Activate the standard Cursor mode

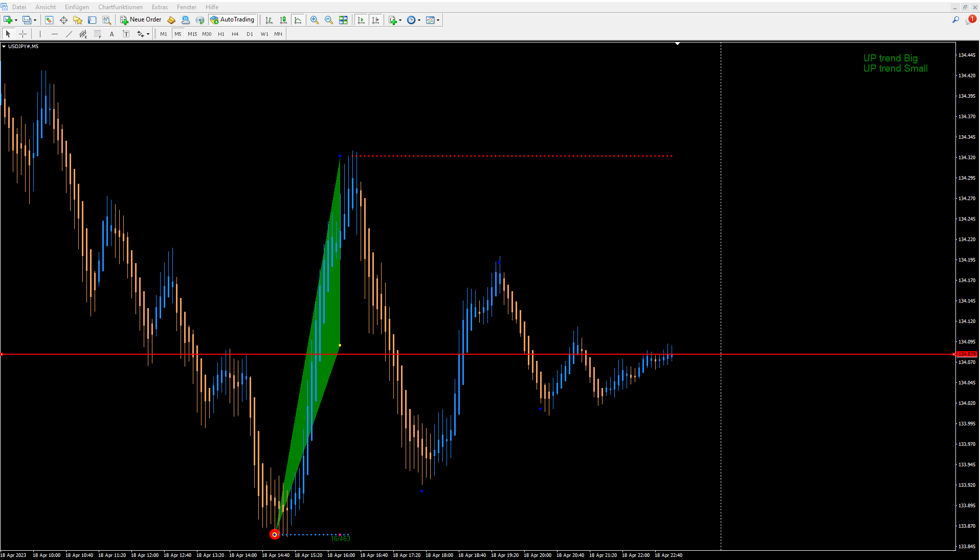pyautogui.click(x=8, y=34)
